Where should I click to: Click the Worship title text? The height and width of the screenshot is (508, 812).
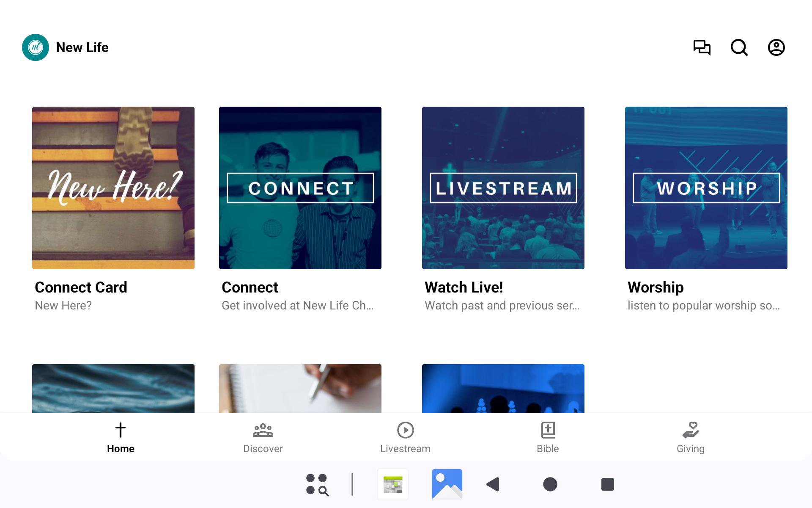(656, 287)
